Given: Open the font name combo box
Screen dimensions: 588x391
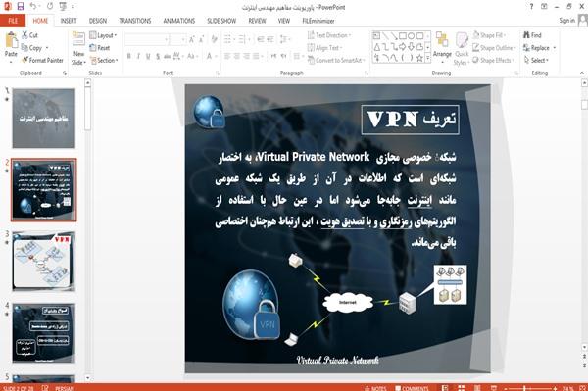Looking at the screenshot, I should 147,39.
